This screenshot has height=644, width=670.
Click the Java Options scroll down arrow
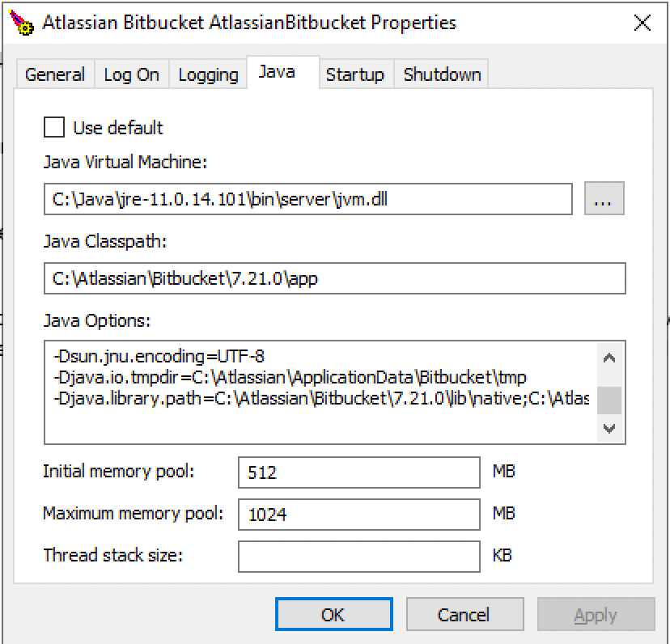(609, 428)
